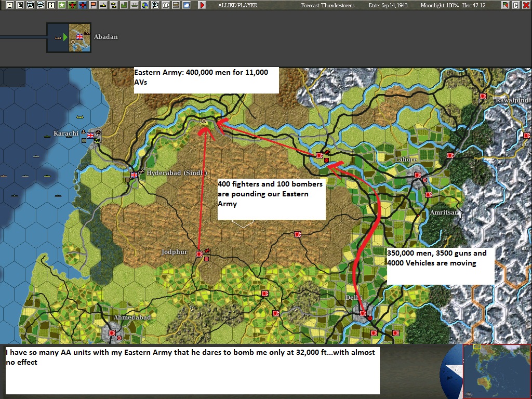Click the 'Moonlight: 100%' status text
532x399 pixels.
(440, 5)
